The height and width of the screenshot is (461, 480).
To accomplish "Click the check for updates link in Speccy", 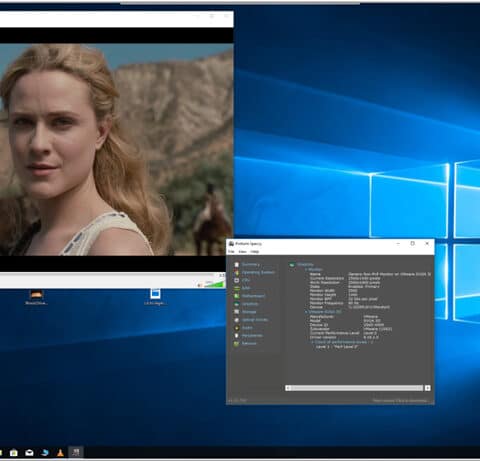I will coord(400,400).
